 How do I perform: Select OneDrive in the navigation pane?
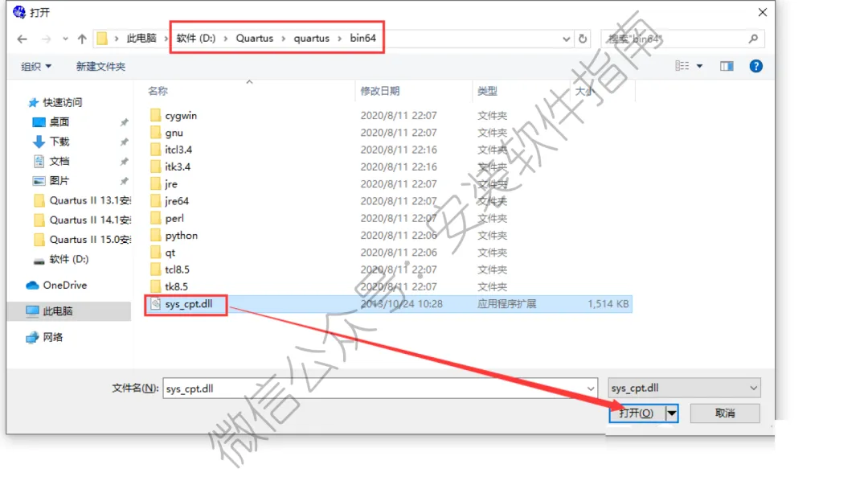coord(65,286)
